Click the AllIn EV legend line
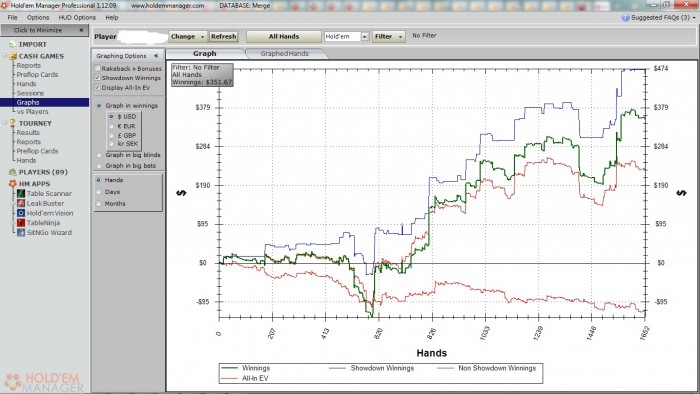The height and width of the screenshot is (394, 700). 229,378
